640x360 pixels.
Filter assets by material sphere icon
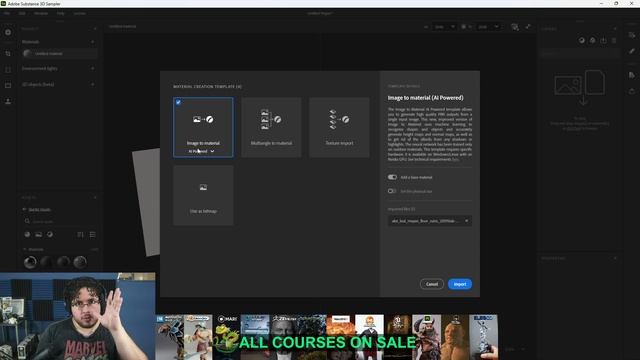(27, 235)
